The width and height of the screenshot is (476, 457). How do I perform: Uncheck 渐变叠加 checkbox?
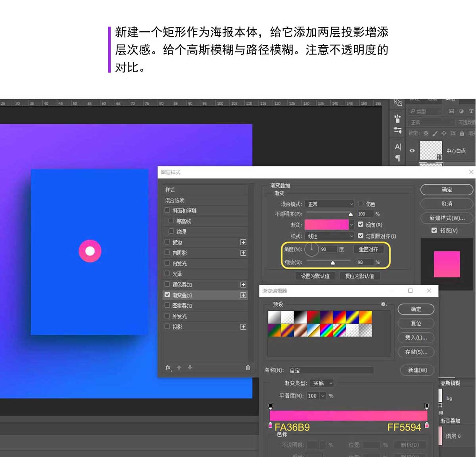167,295
